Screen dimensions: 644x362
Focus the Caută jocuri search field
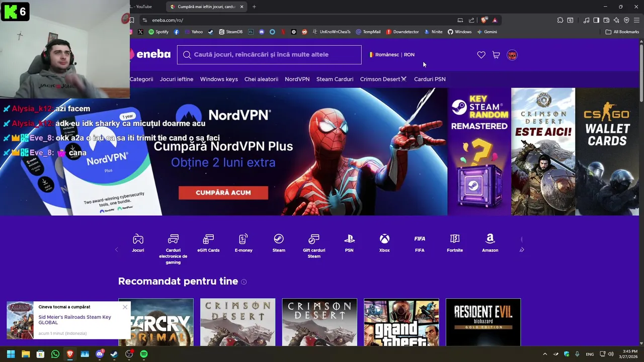point(269,55)
